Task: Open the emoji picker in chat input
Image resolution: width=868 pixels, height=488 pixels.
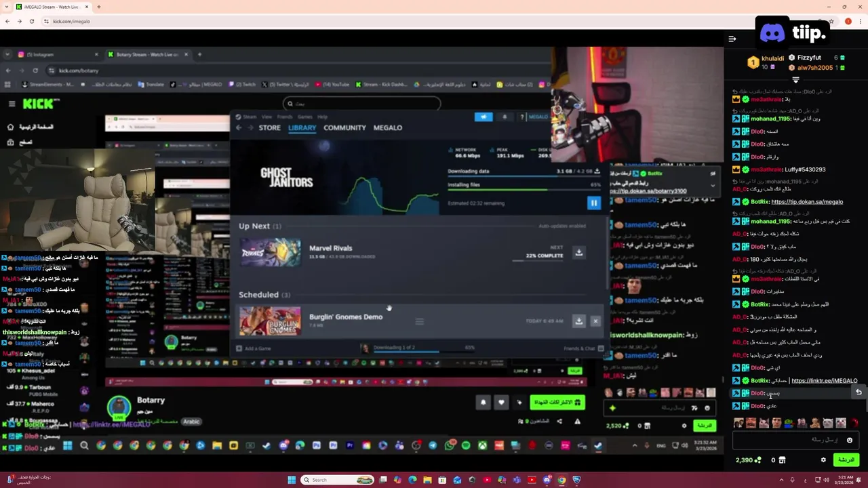Action: click(849, 441)
